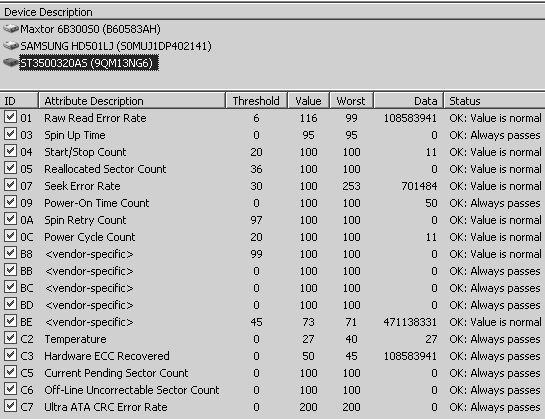Viewport: 545px width, 419px height.
Task: Select the Maxtor 6B300S0 (B60583AH) entry
Action: pyautogui.click(x=90, y=29)
